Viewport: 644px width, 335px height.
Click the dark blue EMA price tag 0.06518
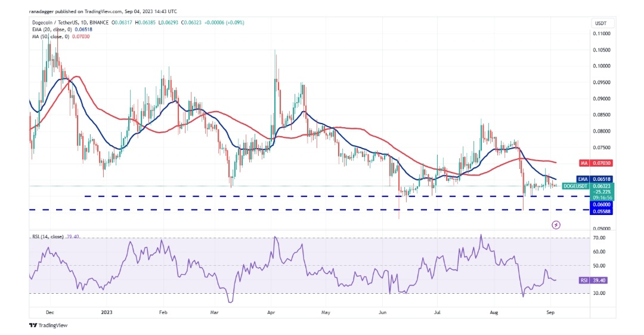600,179
